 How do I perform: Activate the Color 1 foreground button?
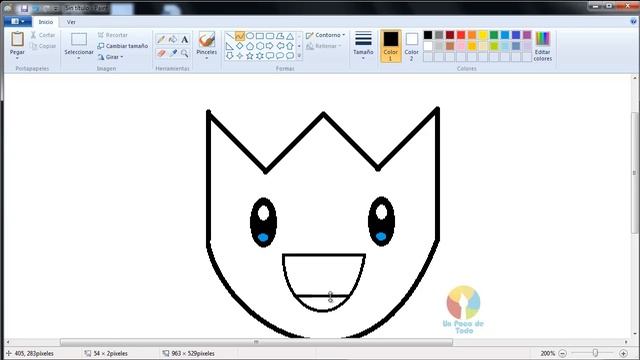click(391, 46)
